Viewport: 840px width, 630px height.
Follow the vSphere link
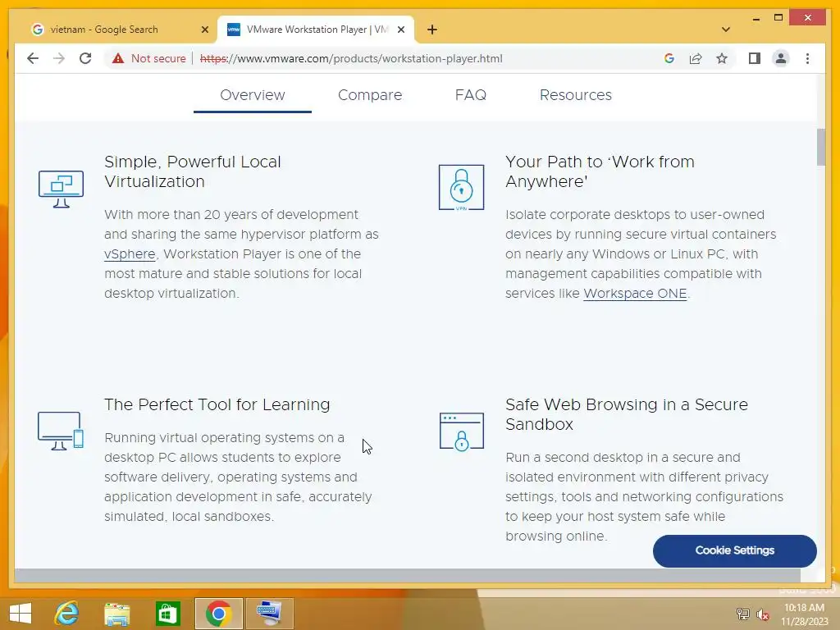[130, 254]
